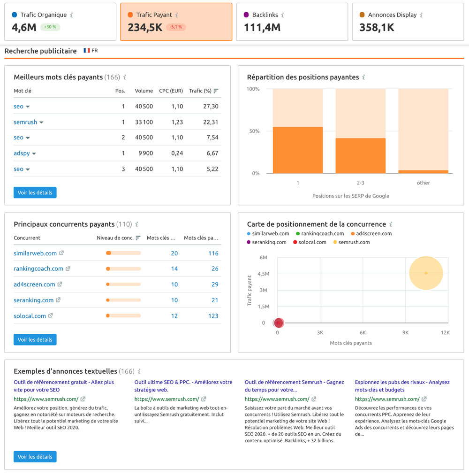
Task: Toggle semrush.com in chart legend
Action: click(x=352, y=242)
